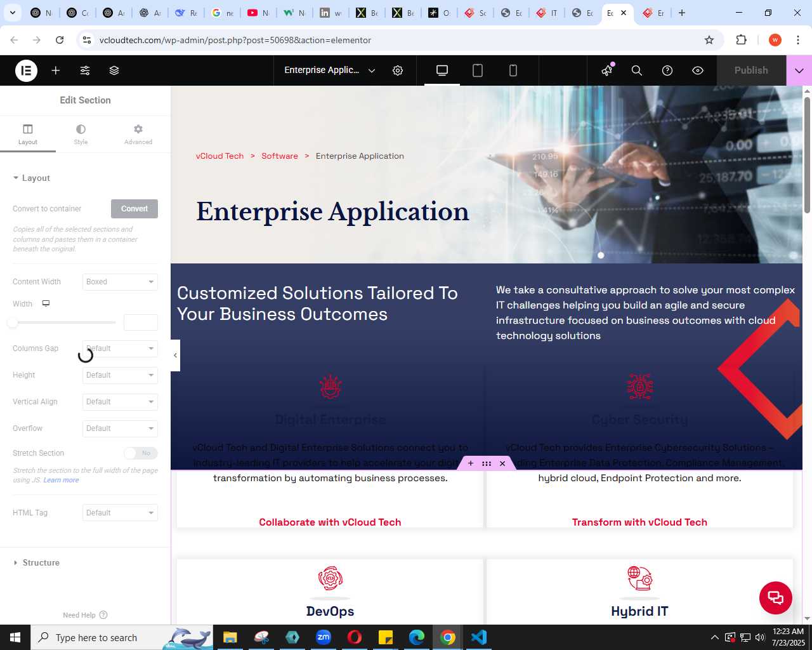This screenshot has width=812, height=650.
Task: Click the Windows taskbar search box
Action: tap(121, 637)
